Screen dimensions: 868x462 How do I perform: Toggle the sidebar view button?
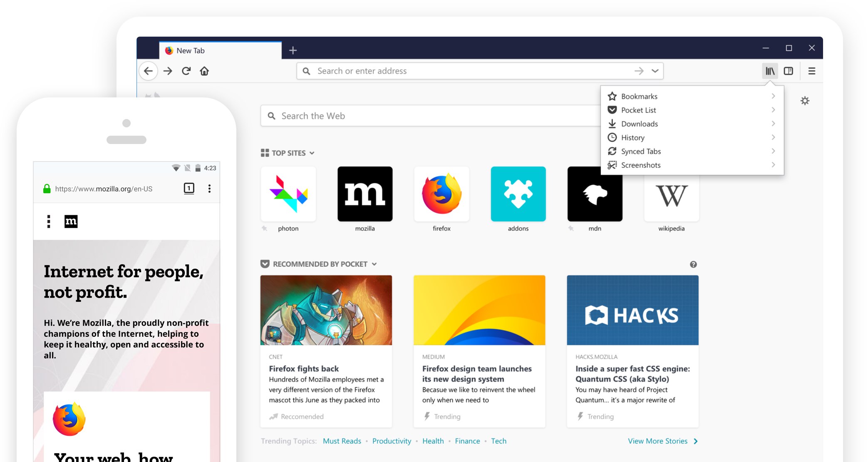click(789, 71)
